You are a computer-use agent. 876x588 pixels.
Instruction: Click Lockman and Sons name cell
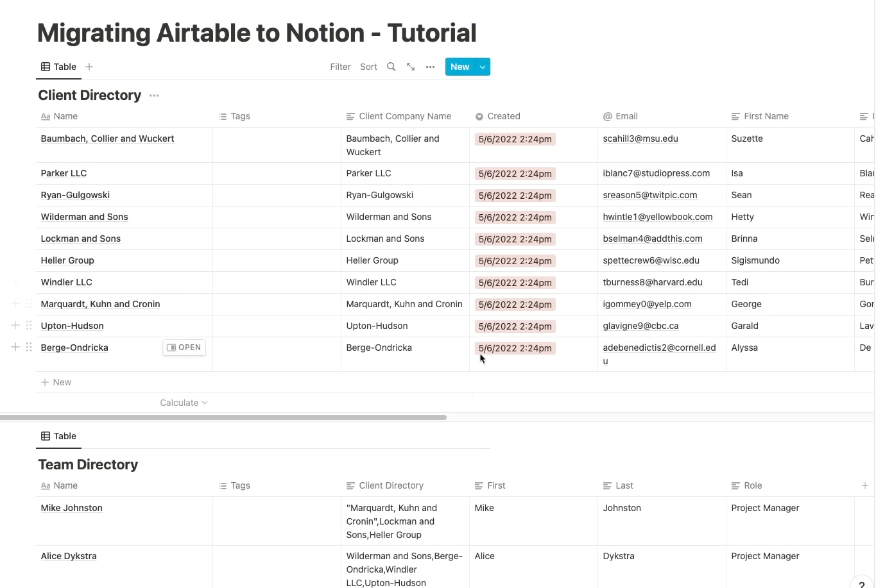click(x=125, y=239)
